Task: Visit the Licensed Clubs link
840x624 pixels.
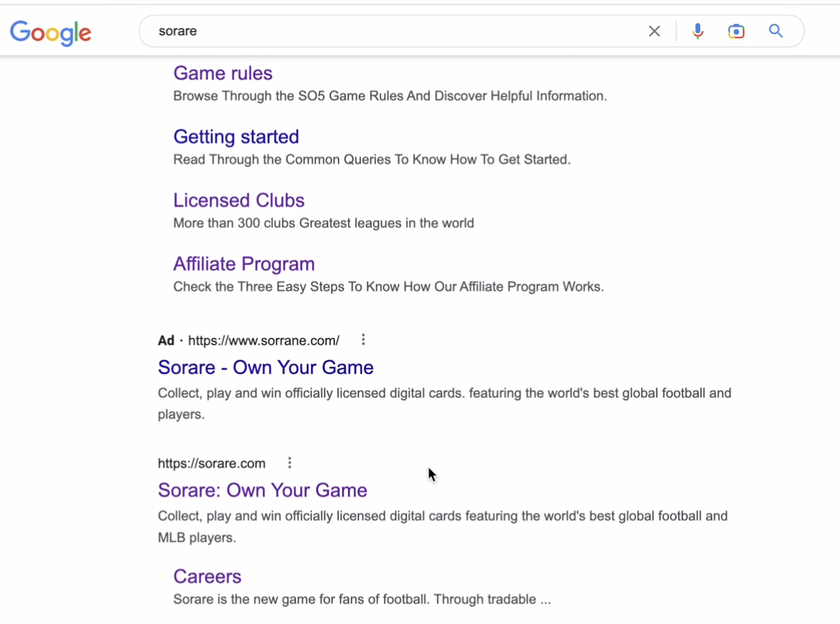Action: tap(239, 200)
